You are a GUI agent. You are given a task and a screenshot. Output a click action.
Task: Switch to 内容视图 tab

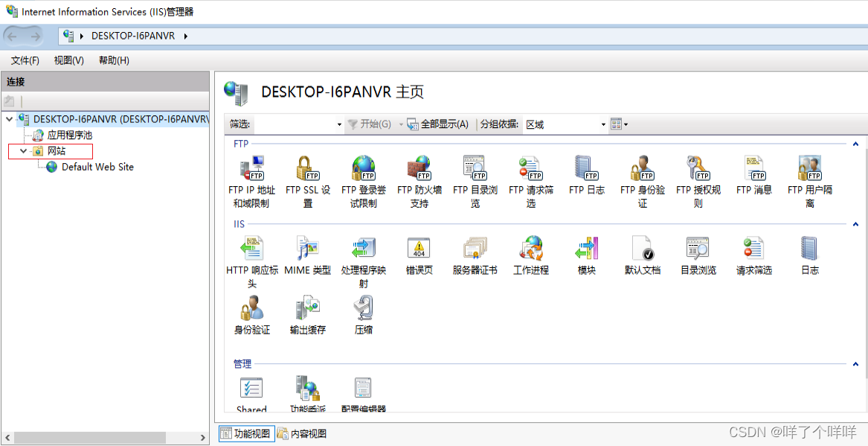pos(302,434)
